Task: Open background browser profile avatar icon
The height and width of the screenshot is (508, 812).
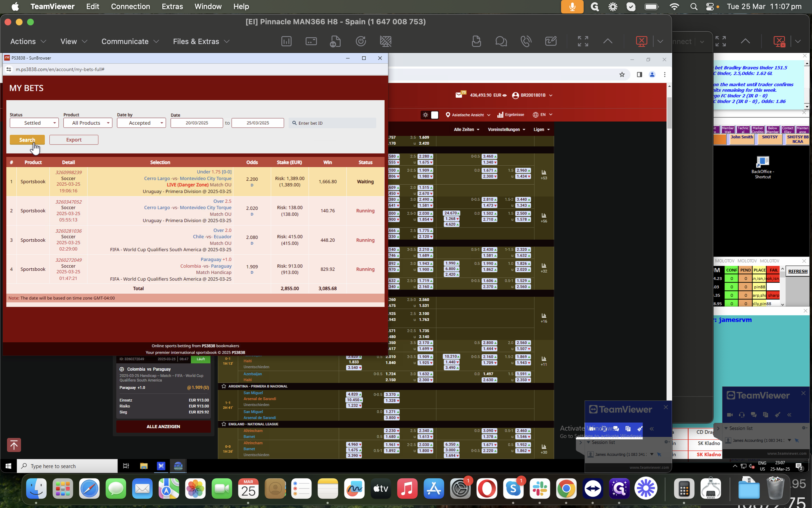Action: [652, 75]
